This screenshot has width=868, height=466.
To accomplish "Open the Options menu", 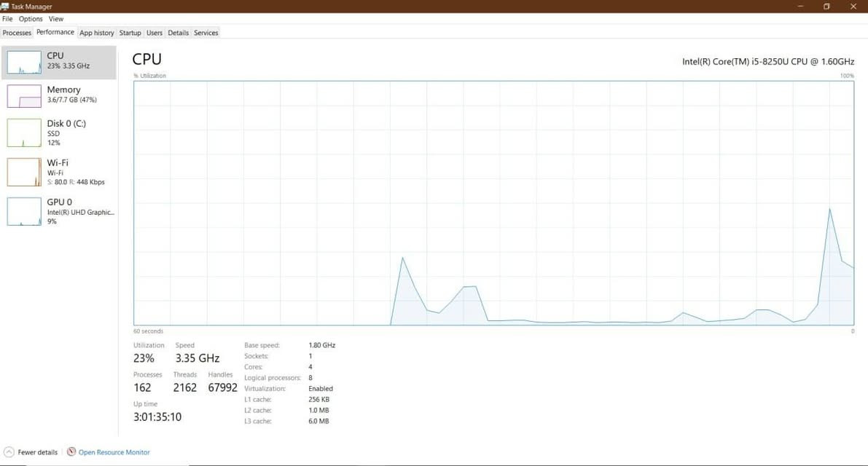I will 31,19.
